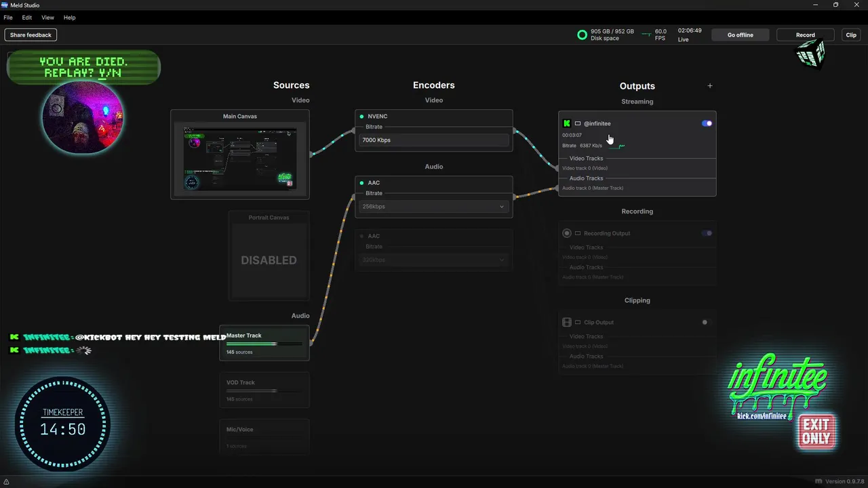The image size is (868, 488).
Task: Click the streaming Audio track 0 input port
Action: coord(557,188)
